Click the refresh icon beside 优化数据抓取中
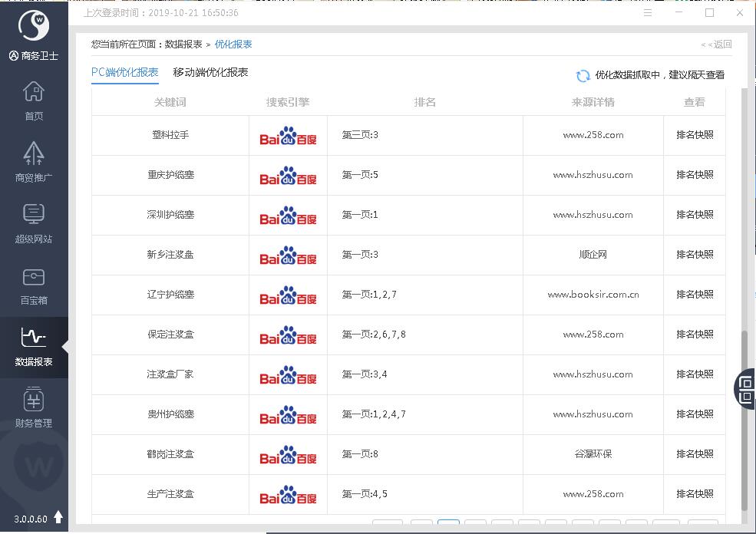This screenshot has height=534, width=756. pyautogui.click(x=583, y=75)
